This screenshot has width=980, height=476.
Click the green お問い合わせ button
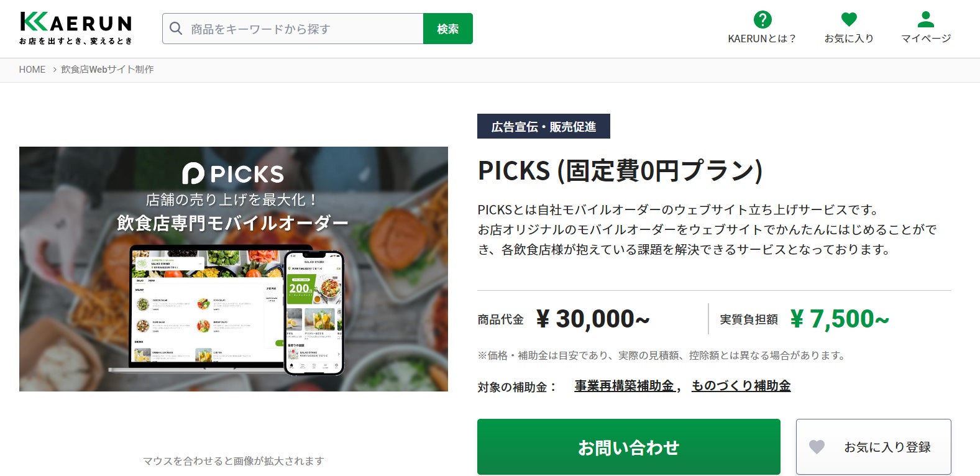[629, 447]
